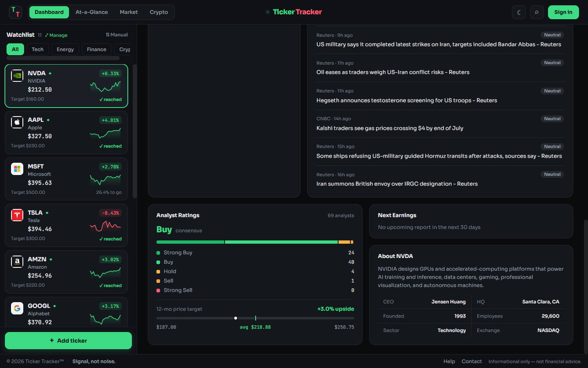
Task: Open the Contact footer link
Action: tap(472, 361)
